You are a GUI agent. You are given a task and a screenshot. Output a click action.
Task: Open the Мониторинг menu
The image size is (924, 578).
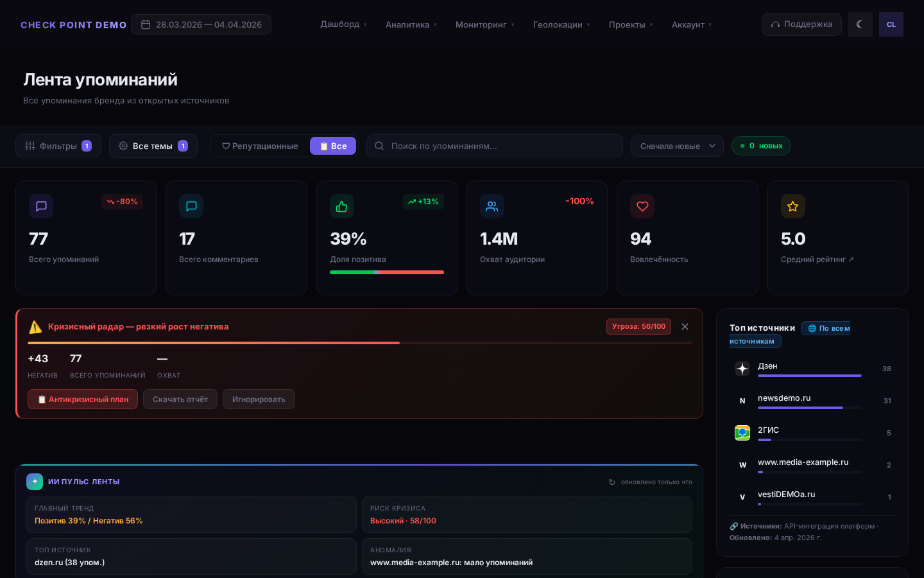[x=484, y=24]
